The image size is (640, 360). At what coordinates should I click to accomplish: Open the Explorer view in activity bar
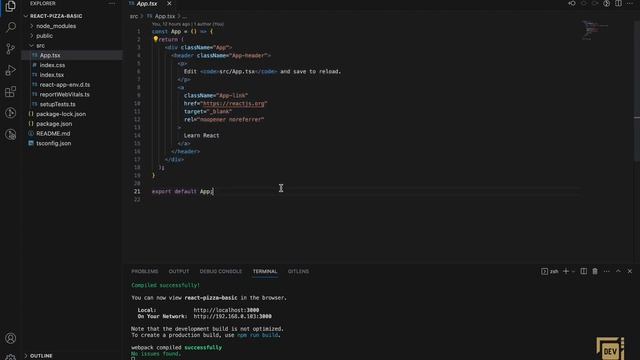pos(11,6)
